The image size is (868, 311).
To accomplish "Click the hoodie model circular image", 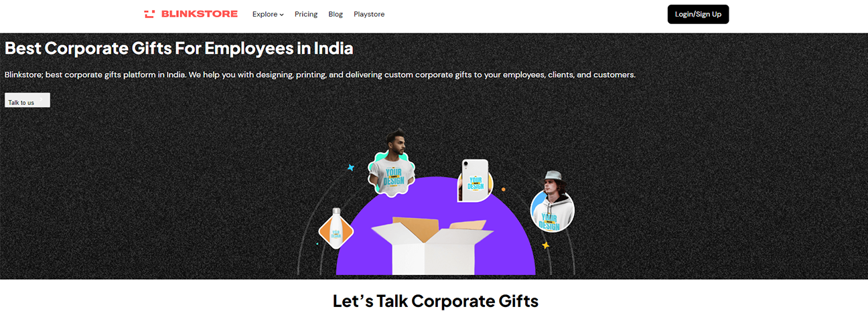I will coord(553,204).
